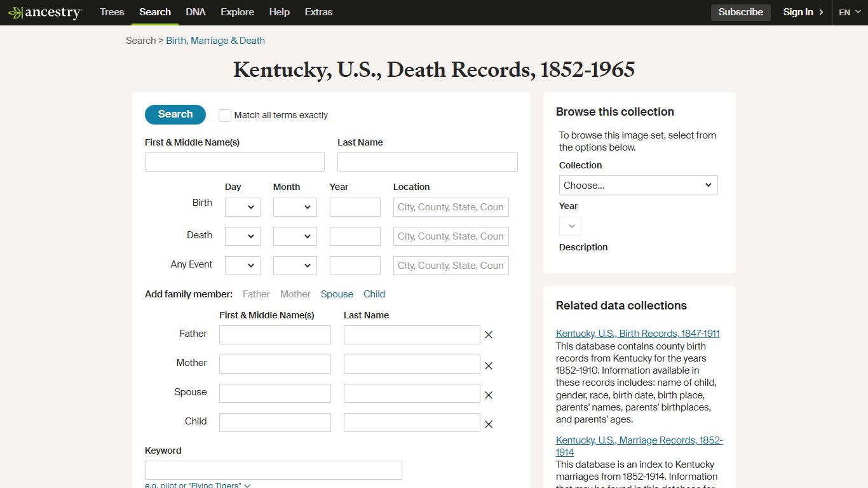Image resolution: width=868 pixels, height=488 pixels.
Task: Open the Death month dropdown
Action: pyautogui.click(x=295, y=236)
